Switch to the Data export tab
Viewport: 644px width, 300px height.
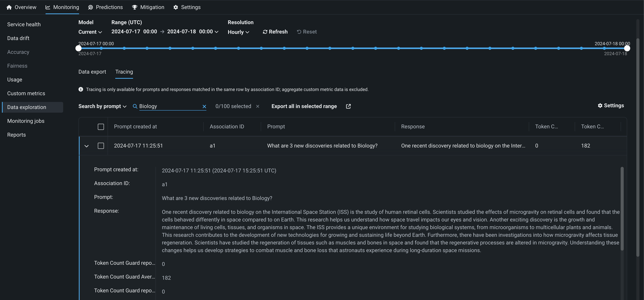pos(92,72)
